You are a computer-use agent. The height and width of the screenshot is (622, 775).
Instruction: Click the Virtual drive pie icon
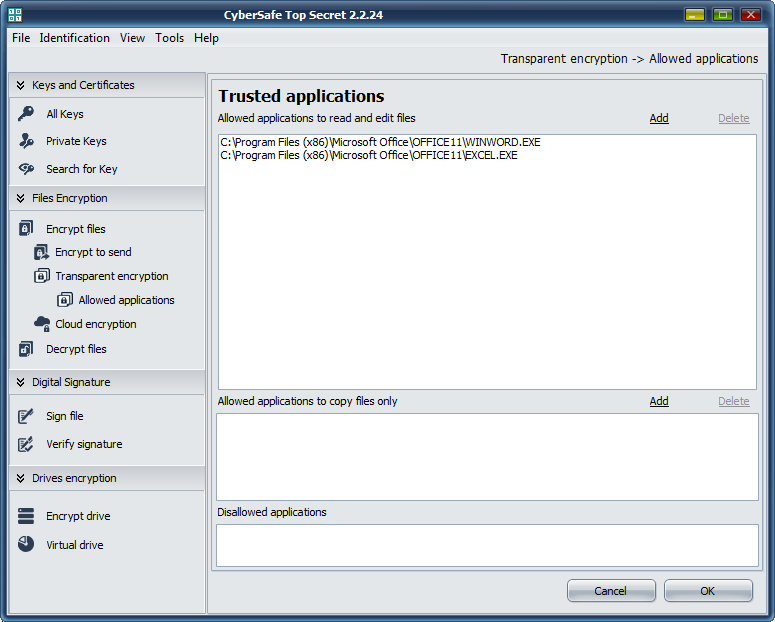pos(26,544)
